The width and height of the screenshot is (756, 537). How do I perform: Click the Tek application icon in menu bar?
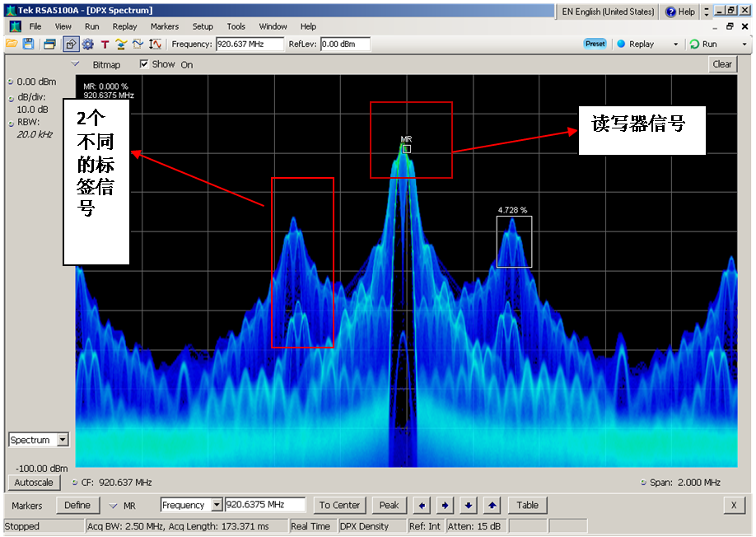(x=15, y=26)
